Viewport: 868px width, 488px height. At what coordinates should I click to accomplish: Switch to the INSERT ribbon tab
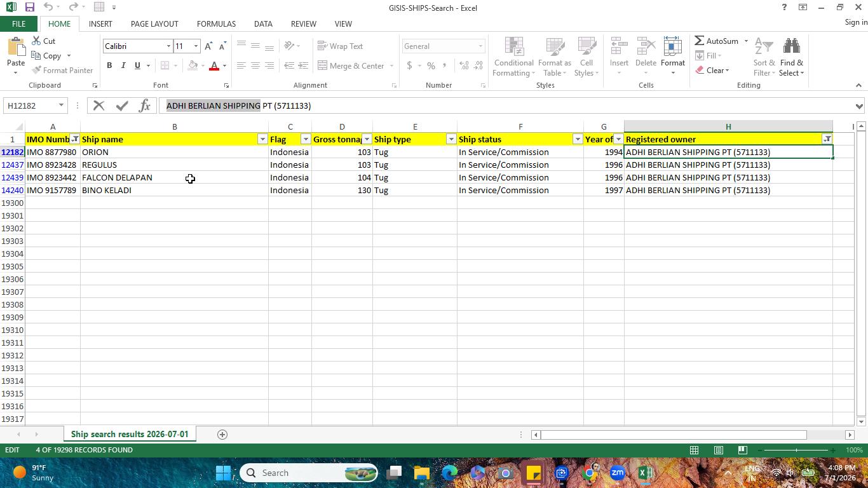tap(100, 24)
